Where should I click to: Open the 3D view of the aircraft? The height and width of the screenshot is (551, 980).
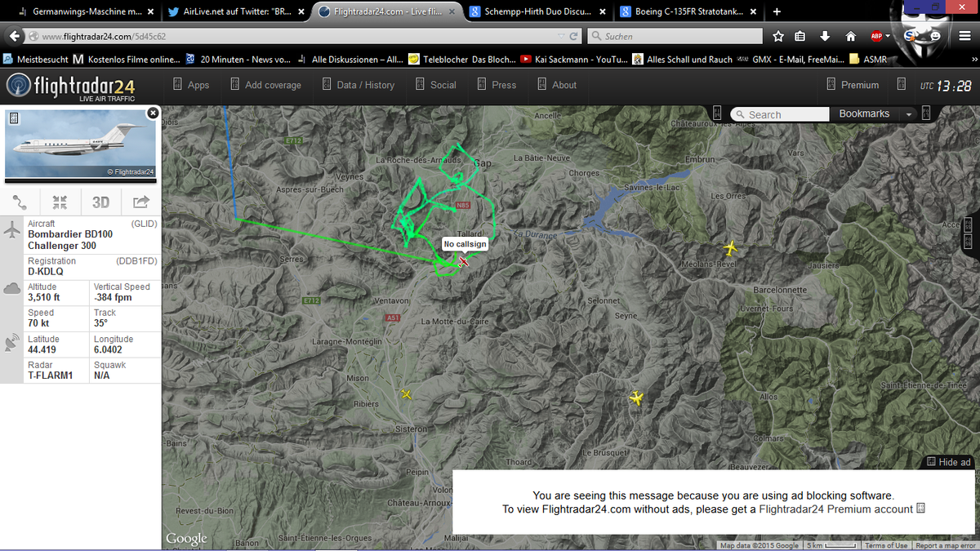point(100,202)
